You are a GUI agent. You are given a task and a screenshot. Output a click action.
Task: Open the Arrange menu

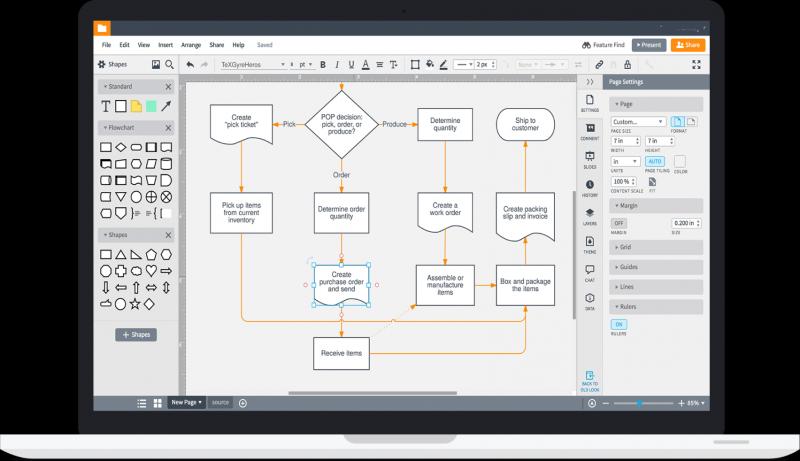pos(191,45)
